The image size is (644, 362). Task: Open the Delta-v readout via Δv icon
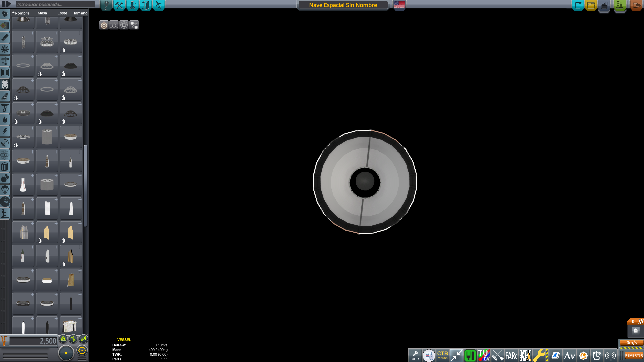pos(569,355)
